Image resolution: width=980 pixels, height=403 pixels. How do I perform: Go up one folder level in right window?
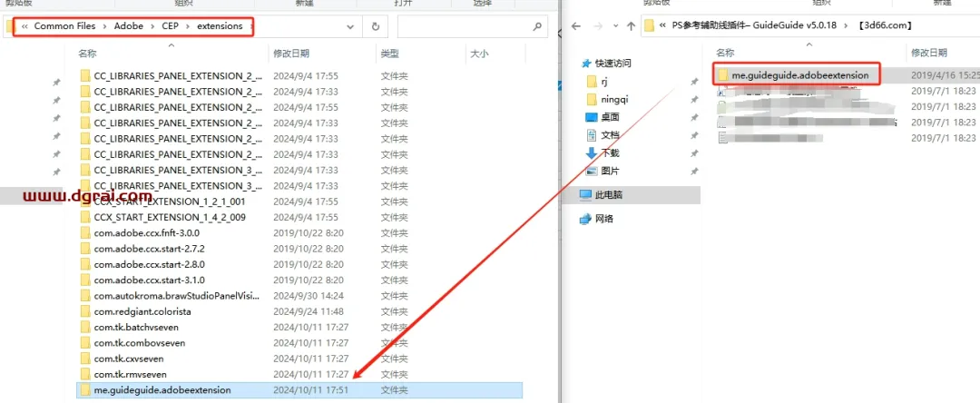(x=632, y=26)
